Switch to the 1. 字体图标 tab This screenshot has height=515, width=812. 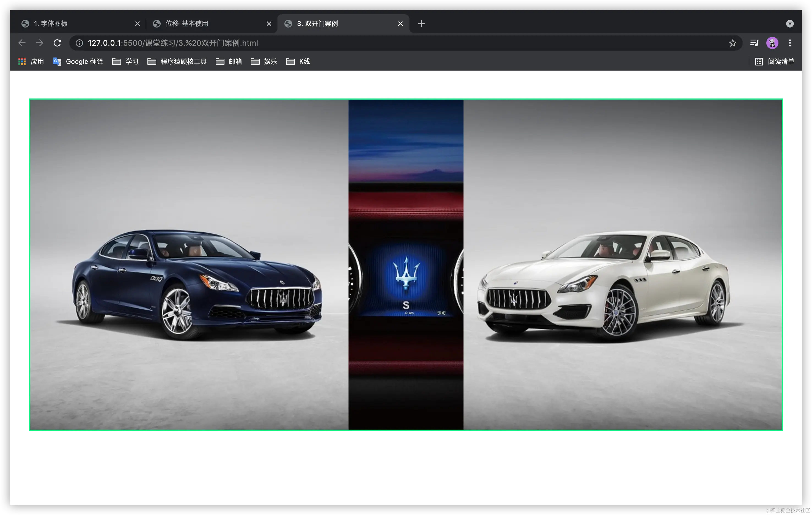pyautogui.click(x=78, y=24)
